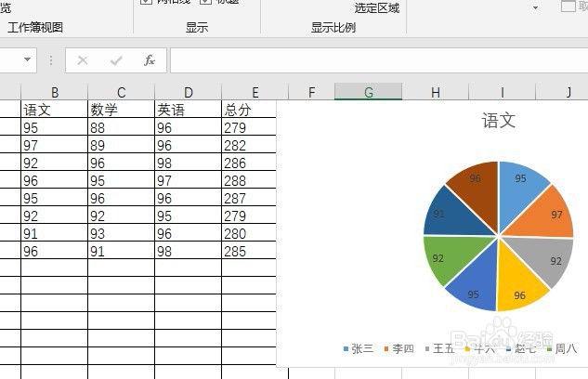Click the total cell 288

(x=249, y=180)
